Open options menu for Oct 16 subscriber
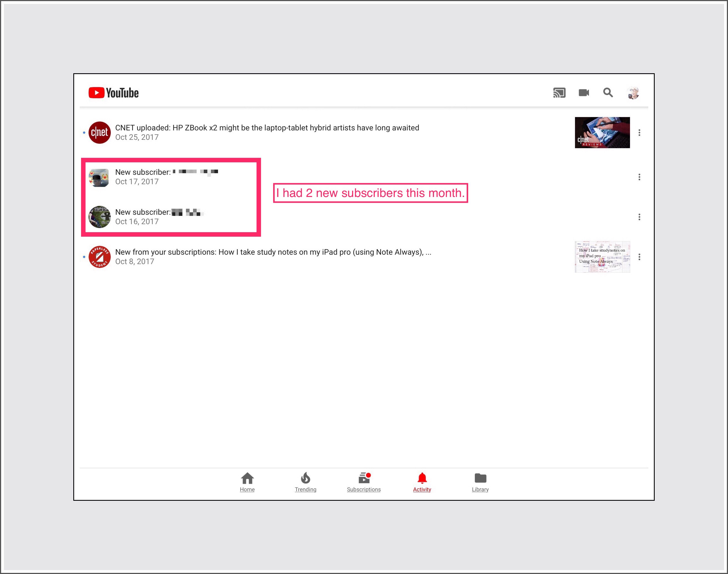Image resolution: width=728 pixels, height=574 pixels. 639,217
